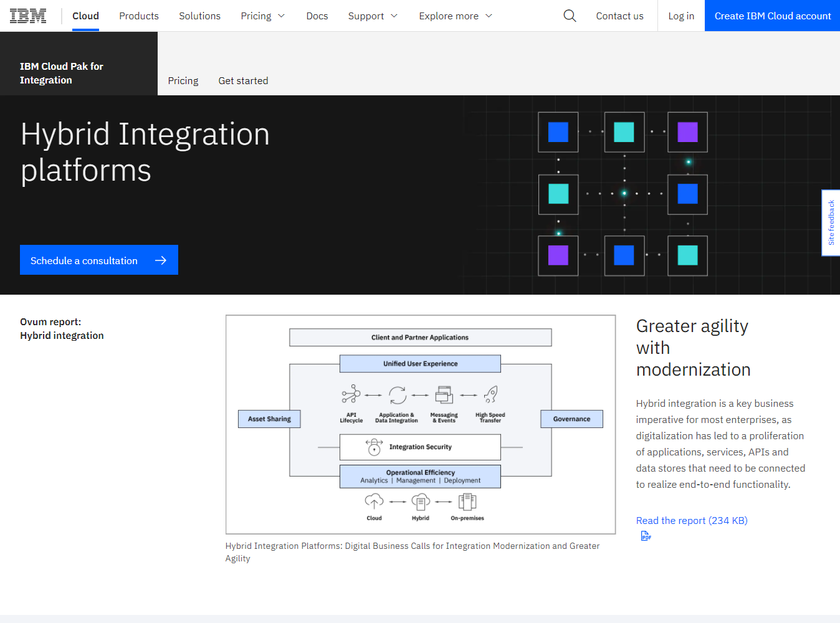Viewport: 840px width, 623px height.
Task: Open the Site feedback panel
Action: coord(831,222)
